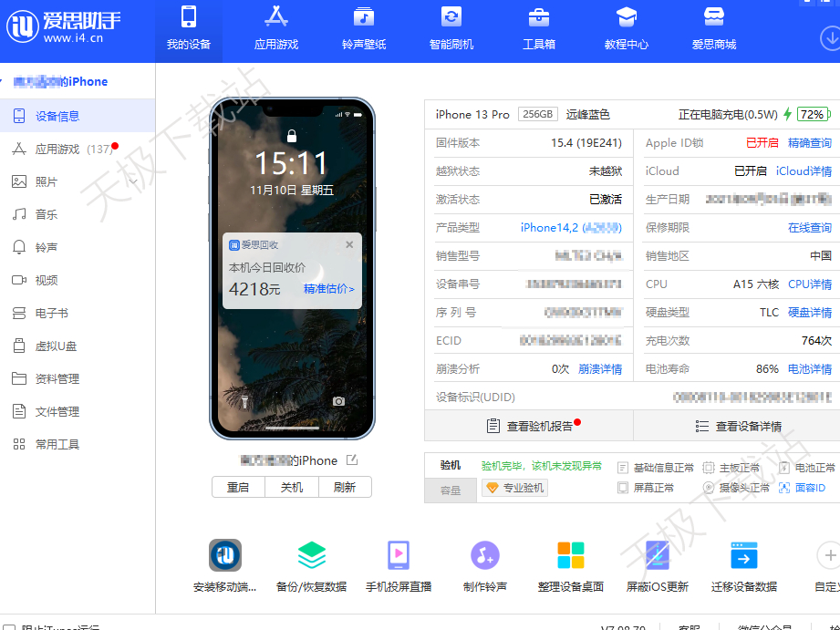Open 文件管理 in sidebar
Screen dimensions: 840x630
pyautogui.click(x=78, y=411)
